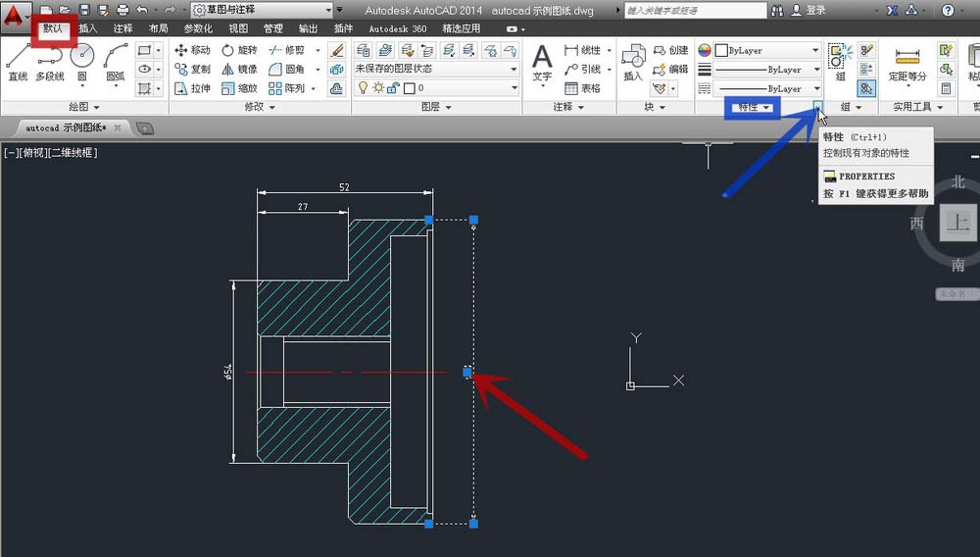Open the lineweight ByLayer dropdown
Viewport: 980px width, 557px height.
(x=767, y=70)
